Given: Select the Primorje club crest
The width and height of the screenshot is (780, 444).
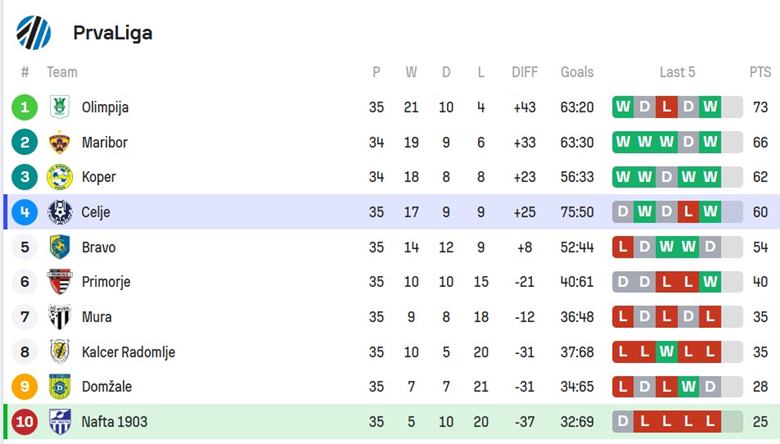Looking at the screenshot, I should point(60,282).
